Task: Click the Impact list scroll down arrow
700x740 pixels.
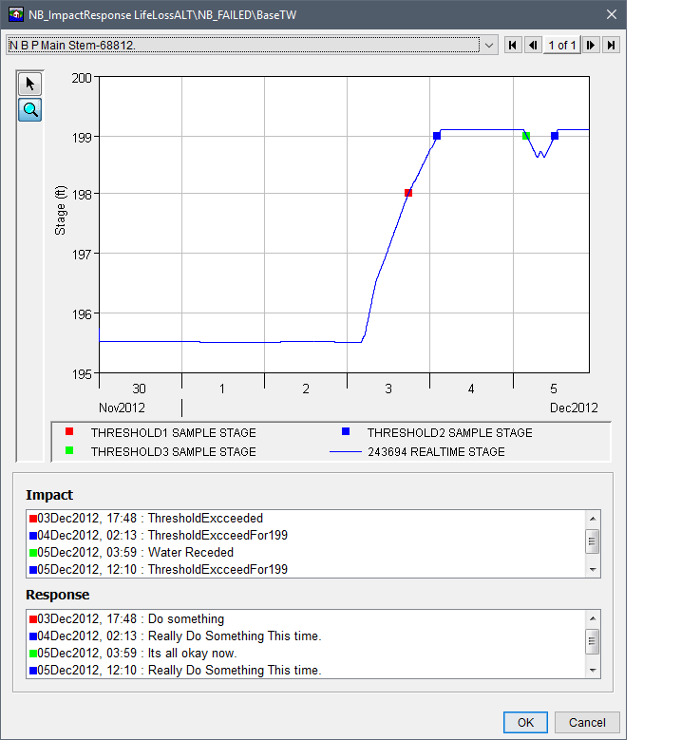Action: click(593, 570)
